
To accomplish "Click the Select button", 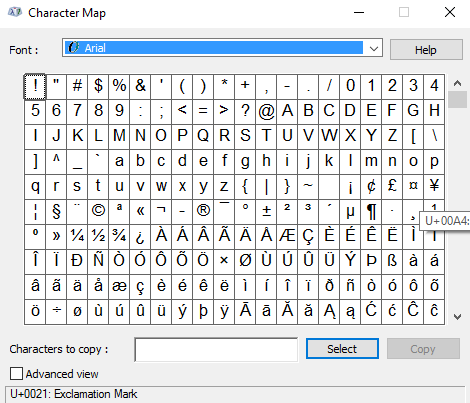I will pyautogui.click(x=342, y=349).
